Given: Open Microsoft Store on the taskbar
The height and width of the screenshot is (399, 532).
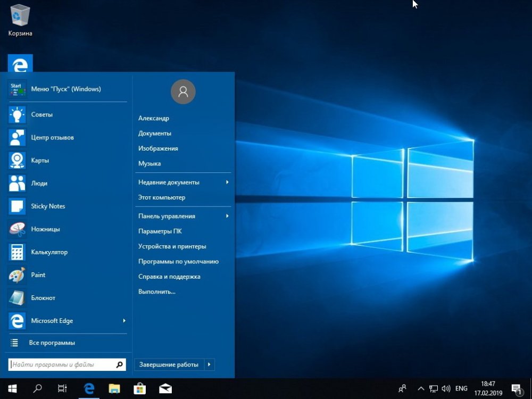Looking at the screenshot, I should point(139,388).
